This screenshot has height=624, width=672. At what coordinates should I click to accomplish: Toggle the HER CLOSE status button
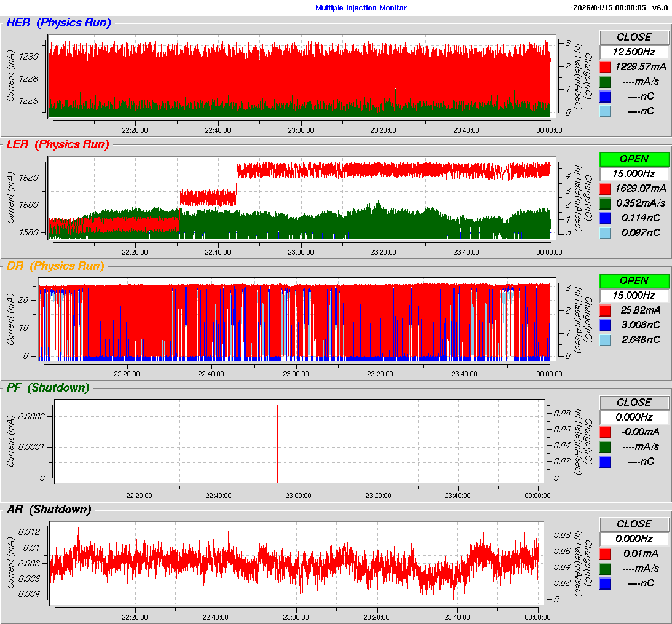click(634, 37)
